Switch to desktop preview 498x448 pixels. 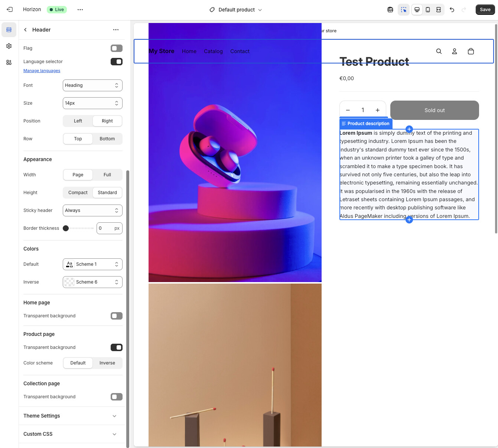[x=417, y=10]
